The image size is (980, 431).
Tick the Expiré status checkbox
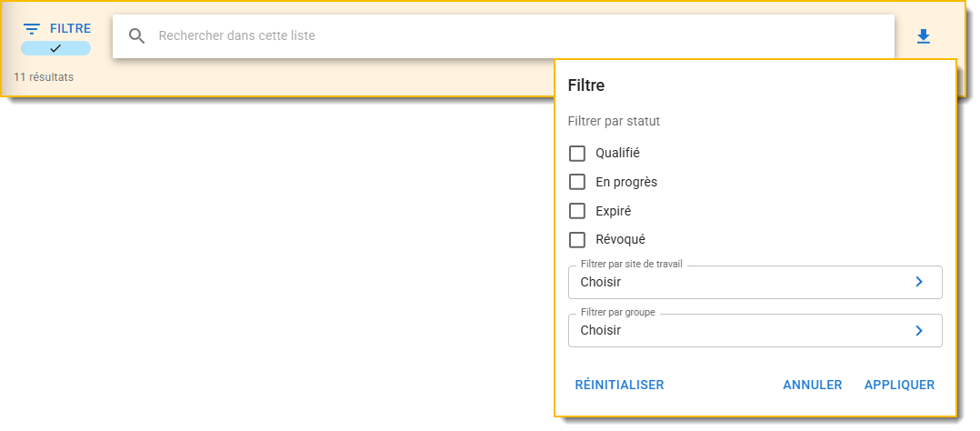pos(576,211)
